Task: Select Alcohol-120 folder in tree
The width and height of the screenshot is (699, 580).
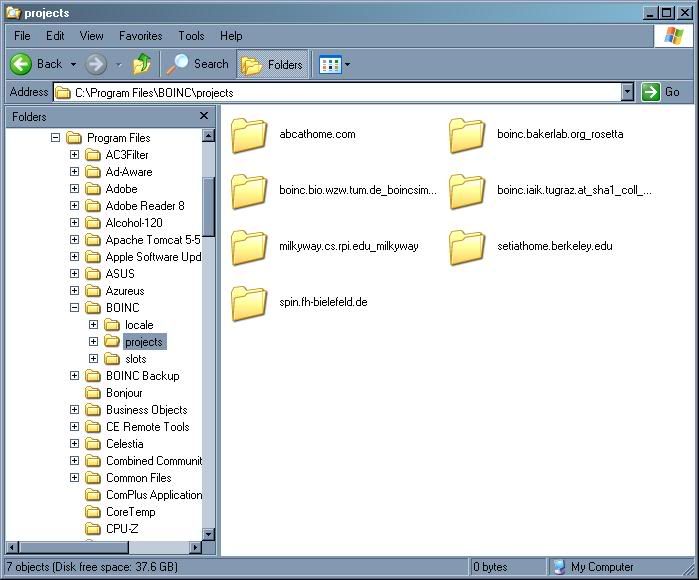Action: point(134,223)
